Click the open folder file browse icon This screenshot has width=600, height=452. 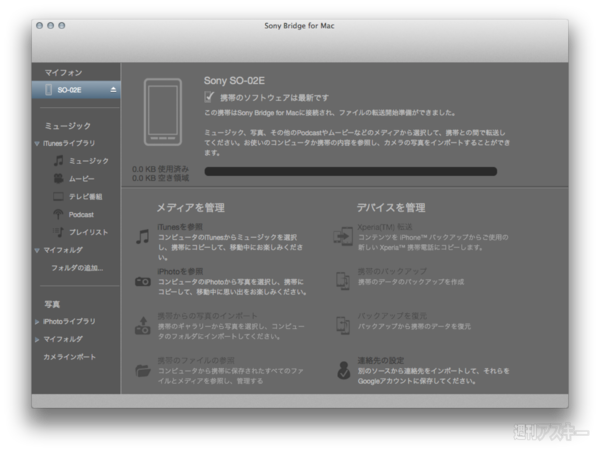point(143,370)
